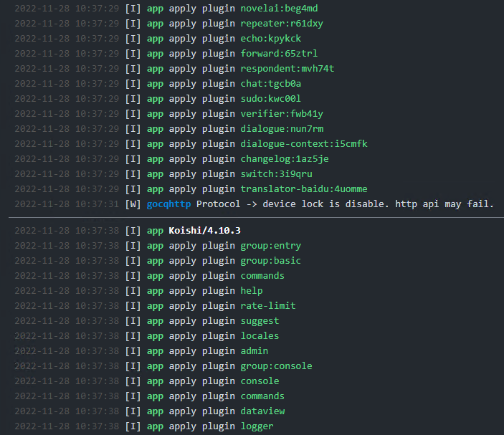Select plugin name help
The image size is (504, 435).
[252, 291]
